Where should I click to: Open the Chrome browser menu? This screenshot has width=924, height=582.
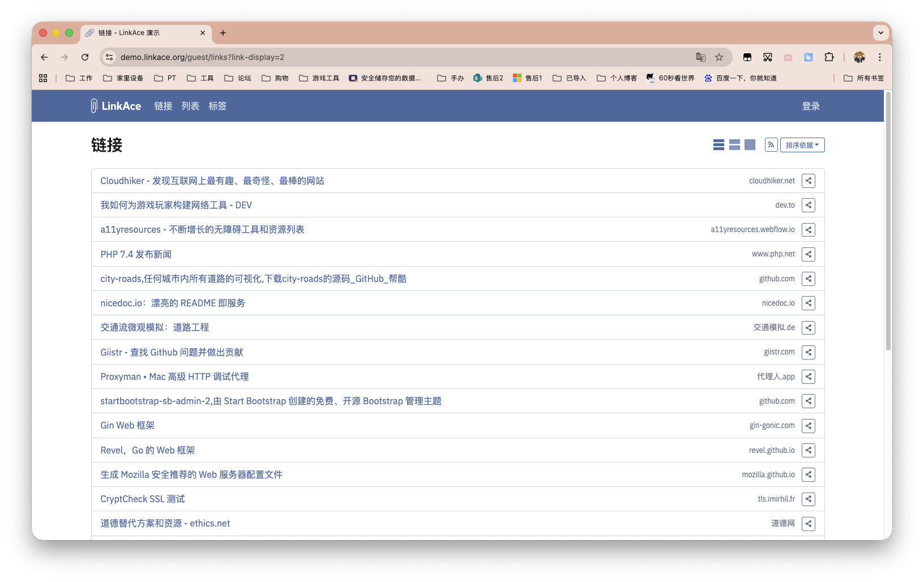tap(879, 57)
